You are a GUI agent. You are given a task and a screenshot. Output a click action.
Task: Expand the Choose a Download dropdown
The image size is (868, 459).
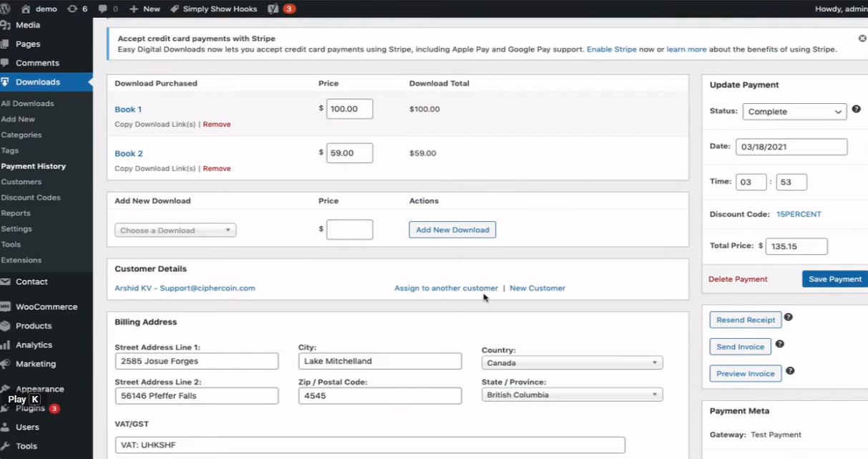[x=175, y=231]
